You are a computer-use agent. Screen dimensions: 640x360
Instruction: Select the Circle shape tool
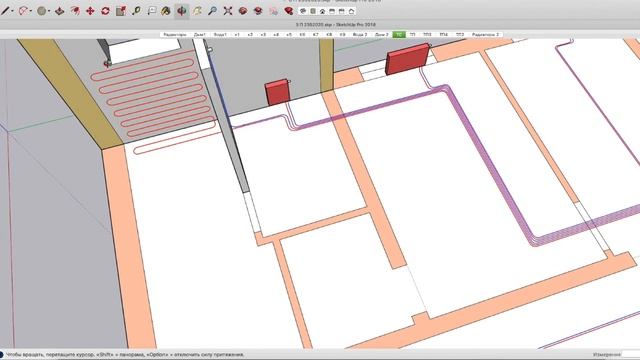(x=41, y=11)
